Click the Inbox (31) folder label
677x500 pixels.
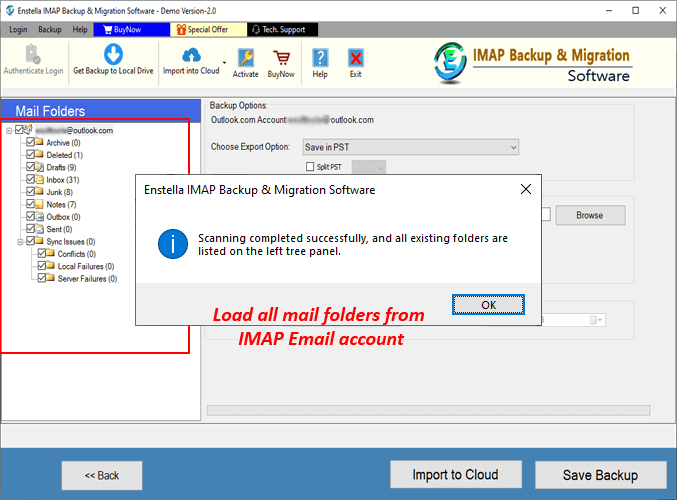pos(63,180)
